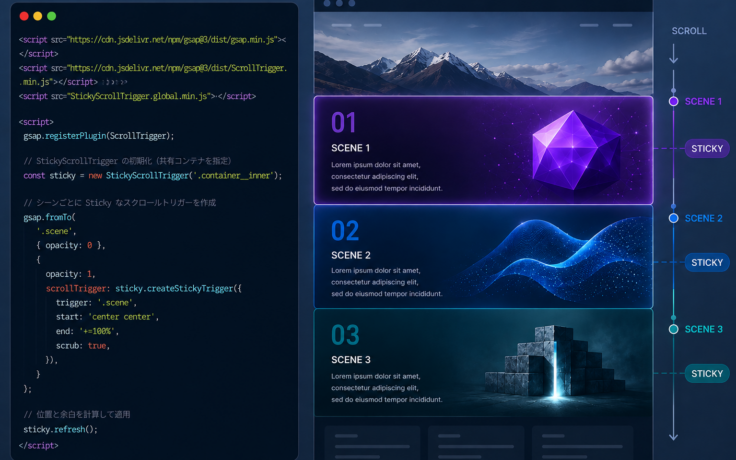The height and width of the screenshot is (460, 736).
Task: Click the comment line above sticky.refresh()
Action: (x=77, y=414)
